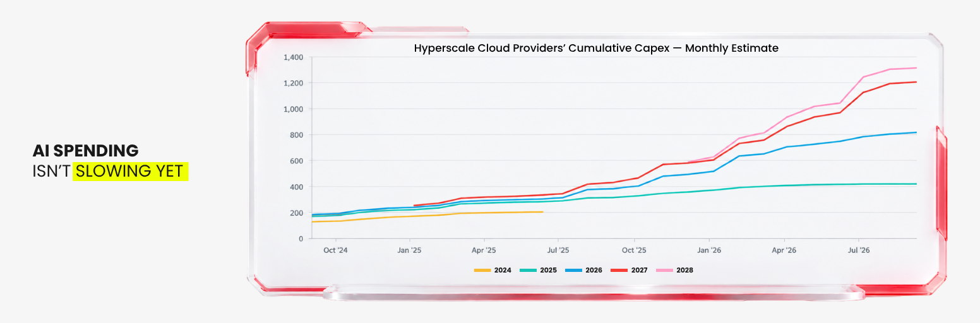Click the highlighted 'SLOWING YET' text
Viewport: 980px width, 323px height.
coord(130,171)
